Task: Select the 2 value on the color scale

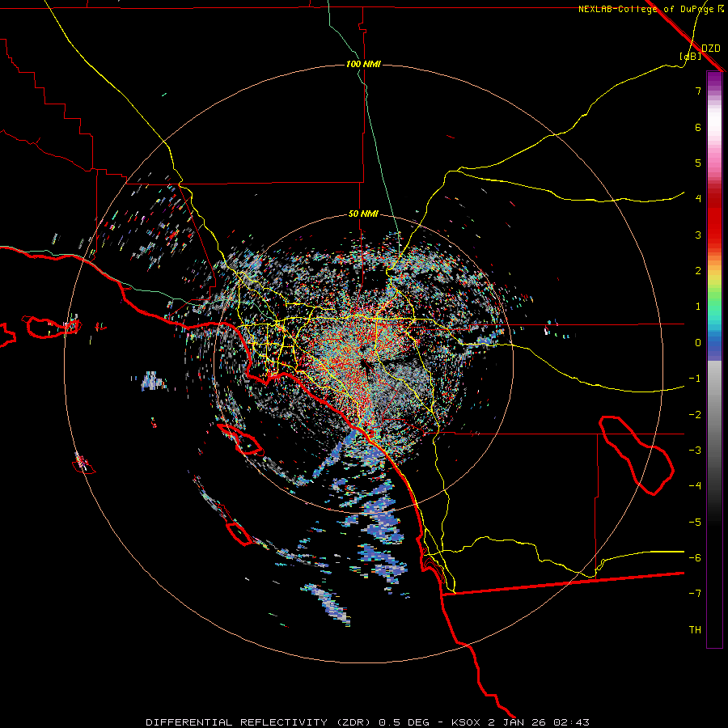Action: 698,271
